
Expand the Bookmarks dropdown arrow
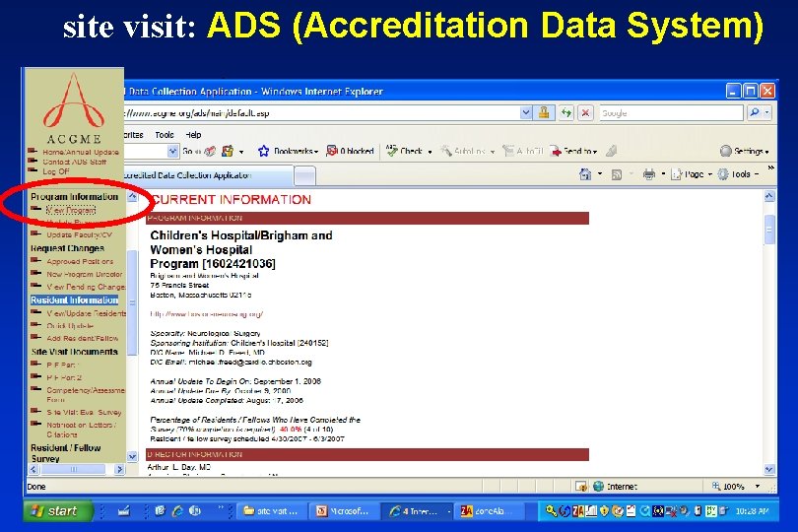tap(316, 152)
